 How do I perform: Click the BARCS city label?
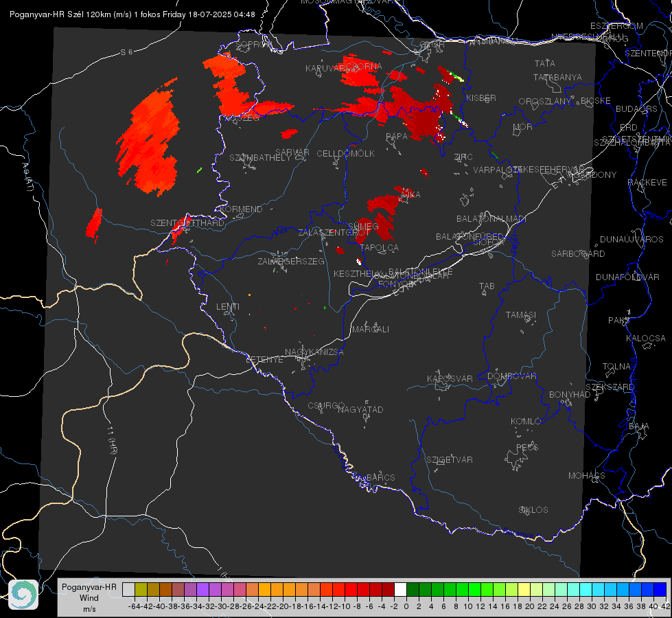[x=380, y=477]
